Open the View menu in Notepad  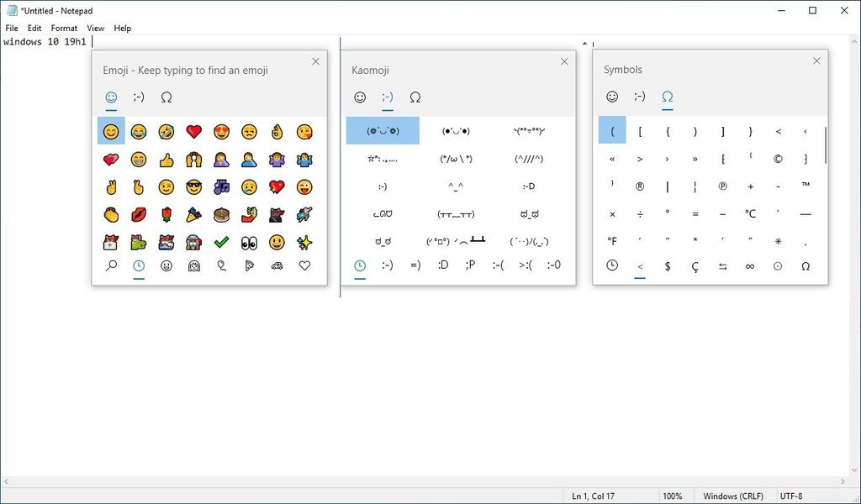(x=95, y=28)
